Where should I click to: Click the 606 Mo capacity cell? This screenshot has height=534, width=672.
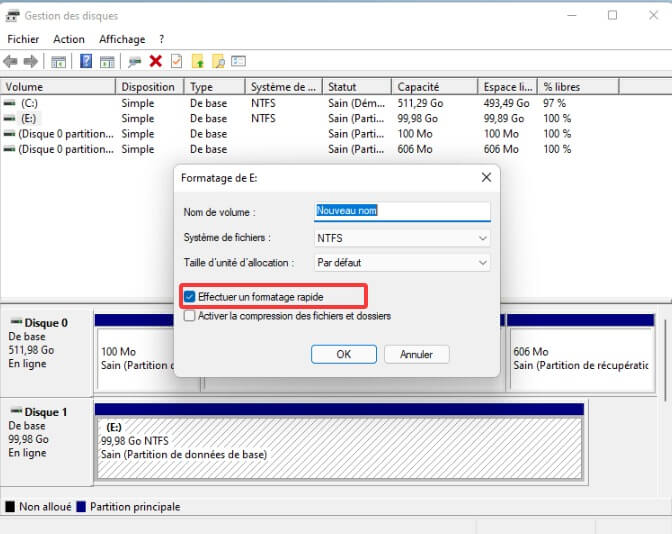pyautogui.click(x=415, y=149)
